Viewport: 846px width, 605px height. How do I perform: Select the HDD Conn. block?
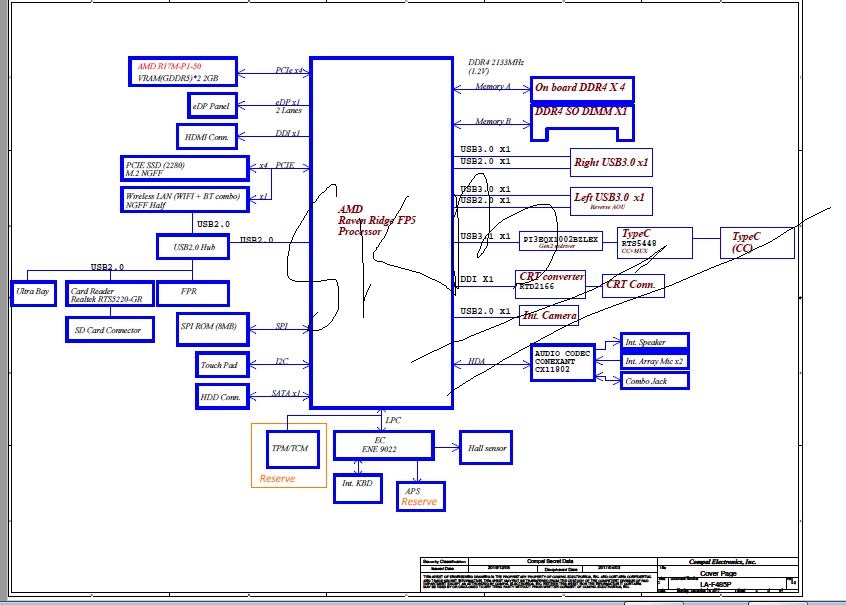pos(222,397)
